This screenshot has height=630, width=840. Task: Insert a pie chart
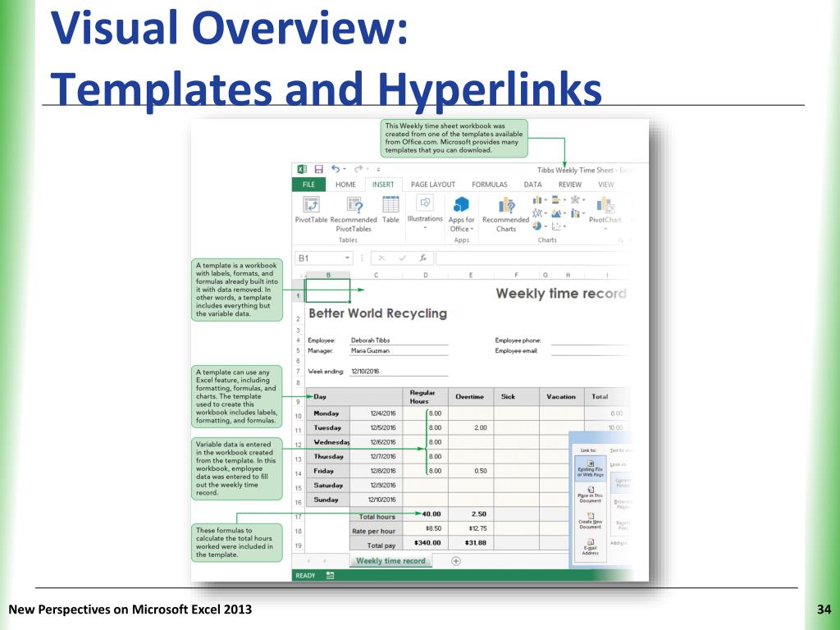pos(538,226)
